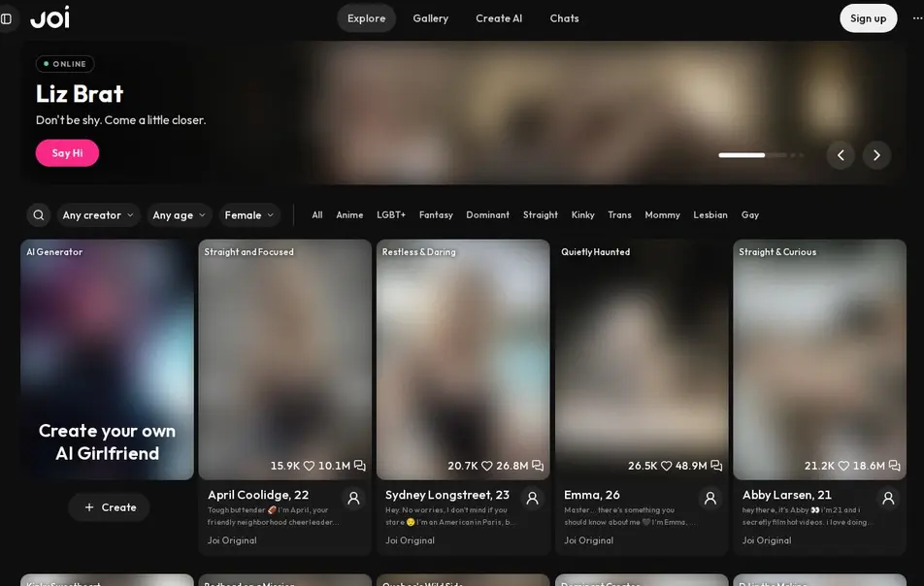Open the Create AI tab
This screenshot has height=586, width=924.
499,18
